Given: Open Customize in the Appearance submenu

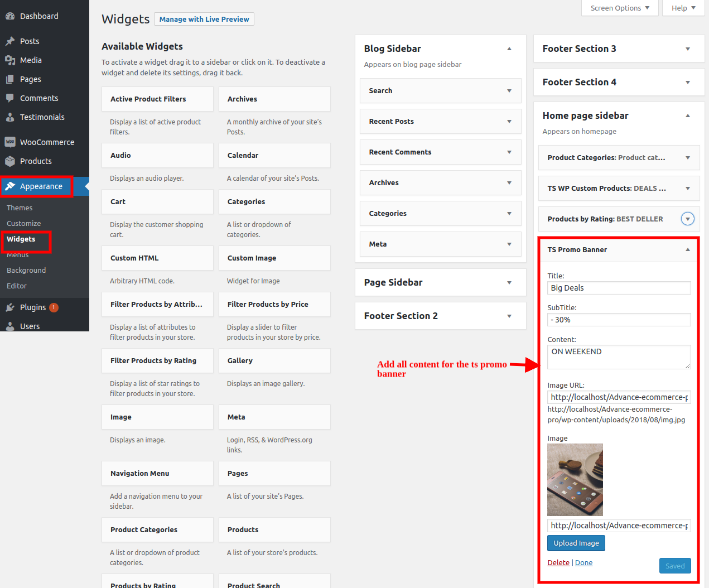Looking at the screenshot, I should click(x=23, y=224).
